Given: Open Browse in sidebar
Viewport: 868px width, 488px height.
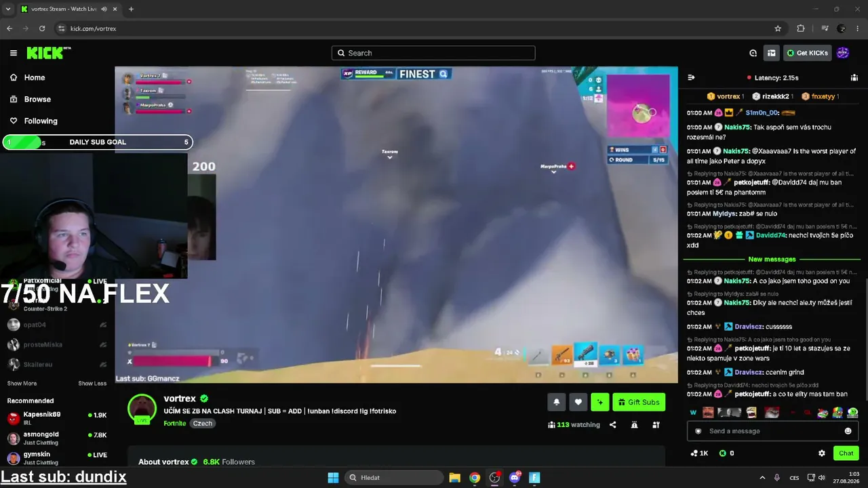Looking at the screenshot, I should pos(37,99).
